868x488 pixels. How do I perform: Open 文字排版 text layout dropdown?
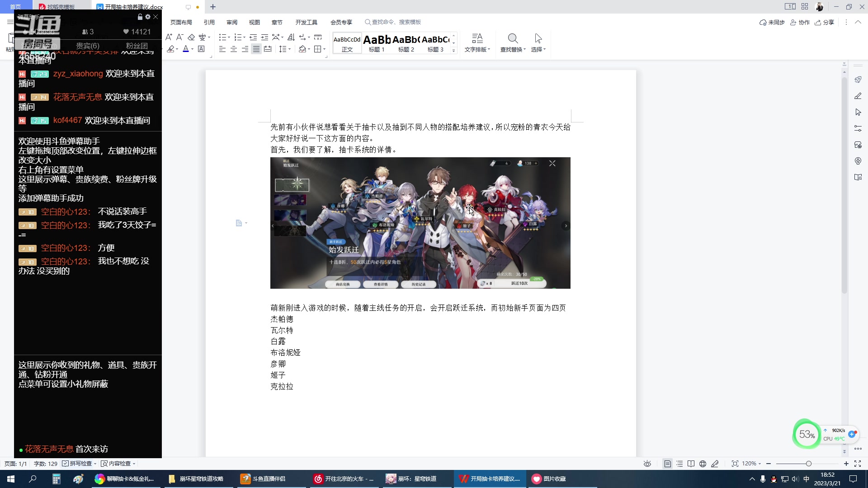(477, 43)
